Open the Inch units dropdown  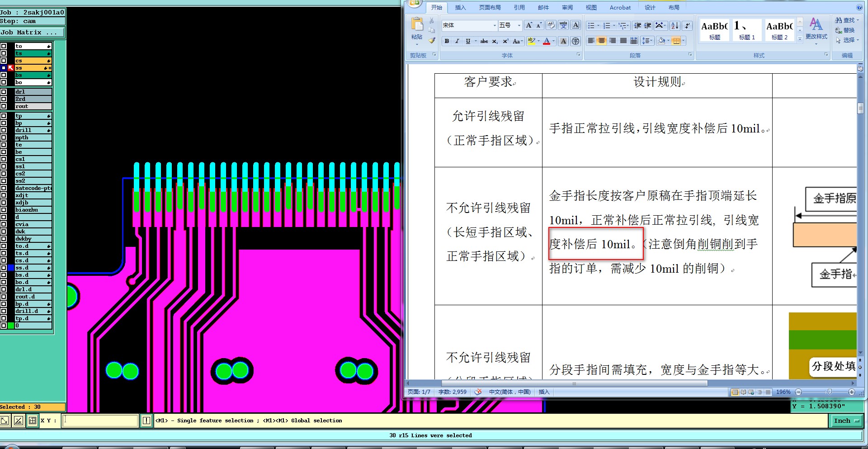(846, 421)
